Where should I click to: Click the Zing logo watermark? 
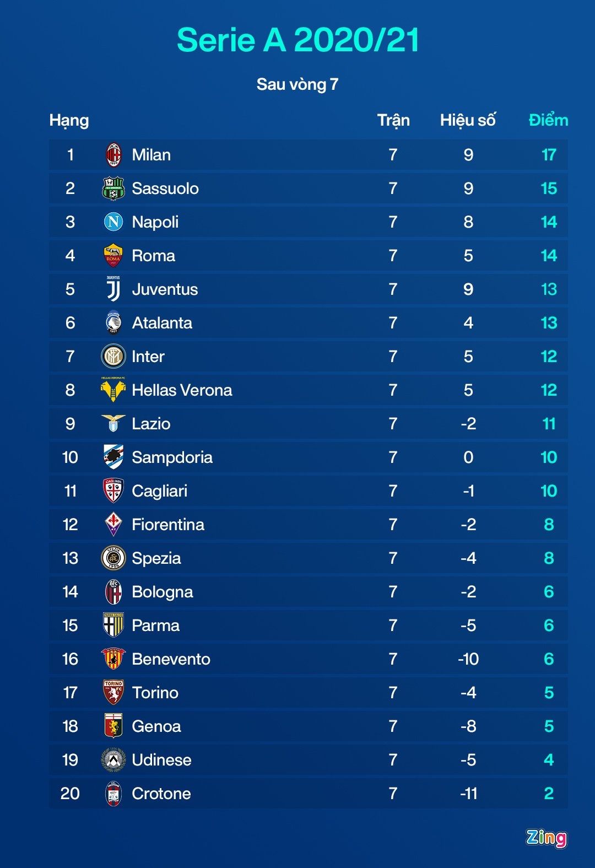tap(546, 838)
